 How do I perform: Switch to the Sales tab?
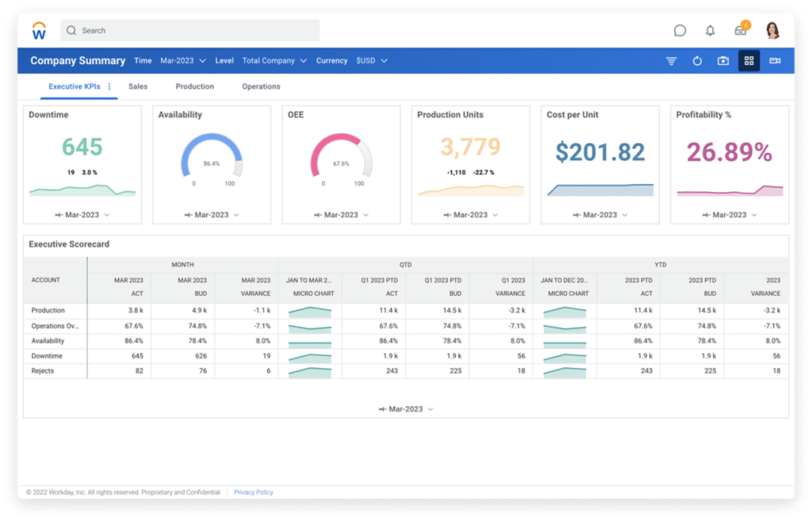pos(138,86)
